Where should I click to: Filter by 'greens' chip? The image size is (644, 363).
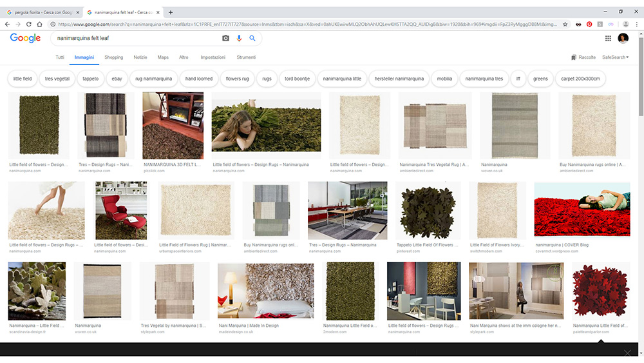(x=540, y=79)
